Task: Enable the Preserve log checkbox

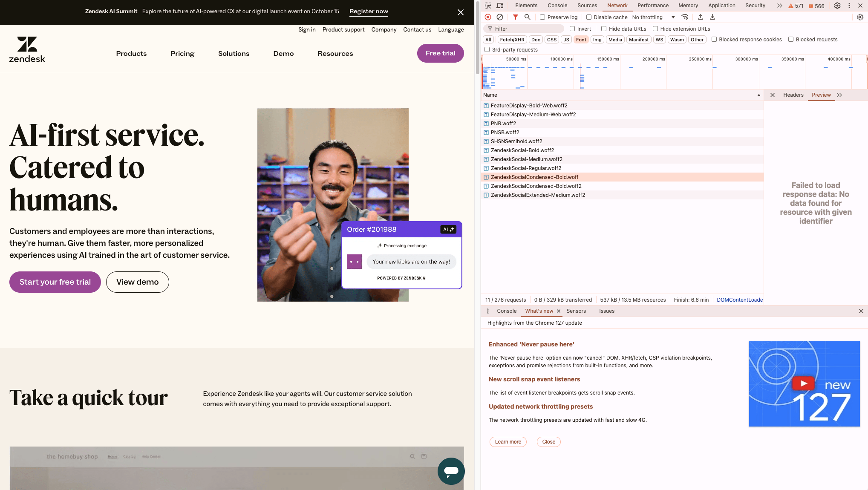Action: 542,17
